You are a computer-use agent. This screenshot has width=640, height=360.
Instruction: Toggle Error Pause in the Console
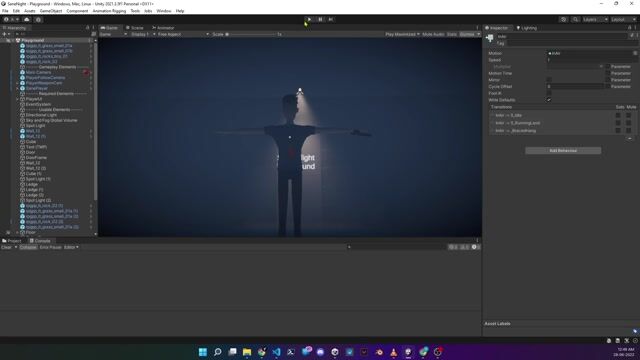[51, 247]
